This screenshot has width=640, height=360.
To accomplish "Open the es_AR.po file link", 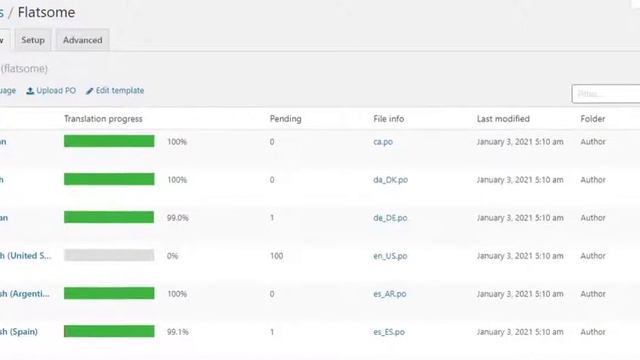I will coord(390,294).
